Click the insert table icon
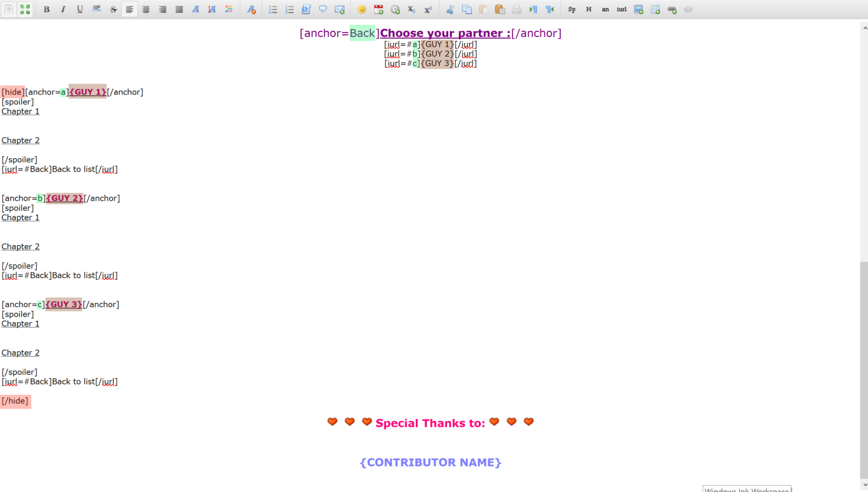Image resolution: width=868 pixels, height=492 pixels. 655,9
